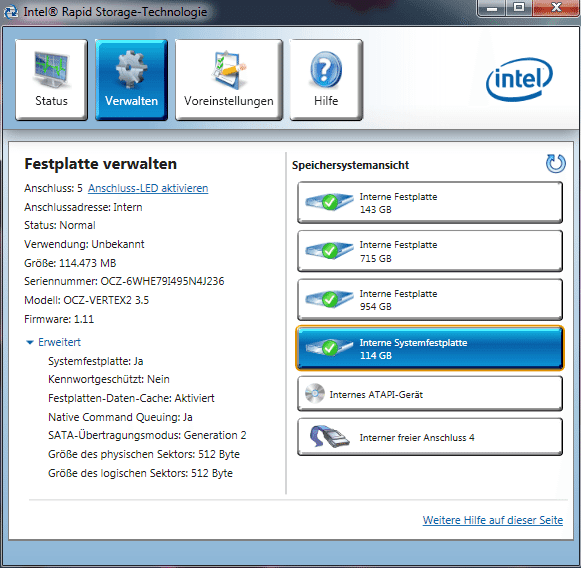Open the Status tab
This screenshot has width=581, height=568.
pyautogui.click(x=51, y=80)
